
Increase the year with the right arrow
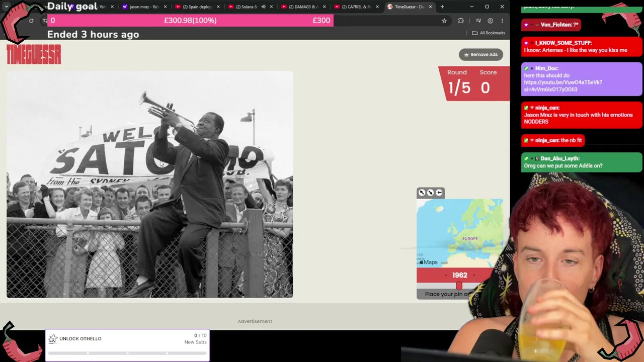[473, 275]
